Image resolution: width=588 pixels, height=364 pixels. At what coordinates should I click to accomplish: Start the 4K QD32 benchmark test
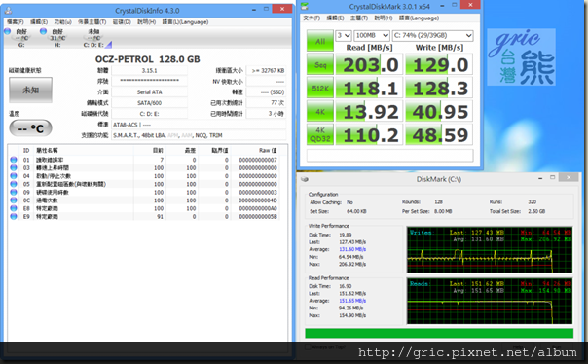click(x=320, y=134)
